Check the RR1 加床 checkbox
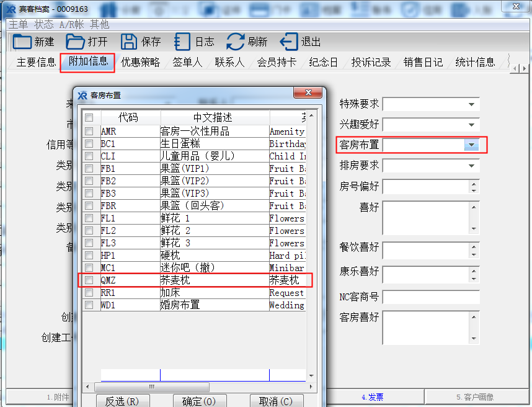This screenshot has height=407, width=532. 89,292
